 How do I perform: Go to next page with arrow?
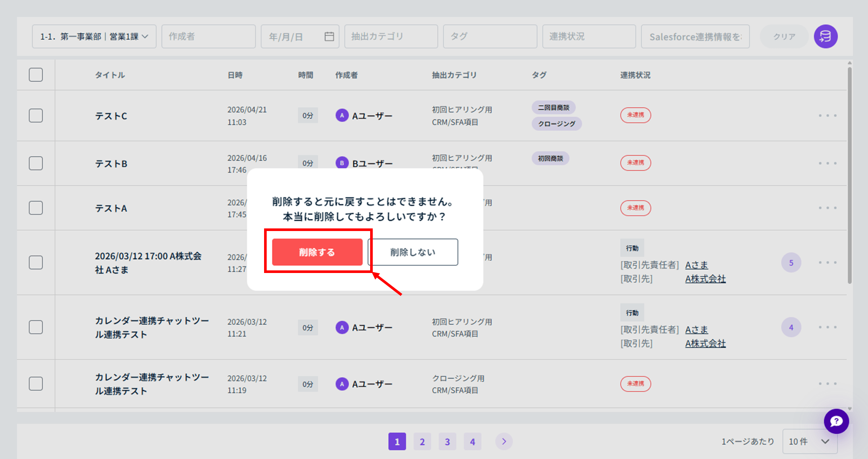[x=503, y=441]
